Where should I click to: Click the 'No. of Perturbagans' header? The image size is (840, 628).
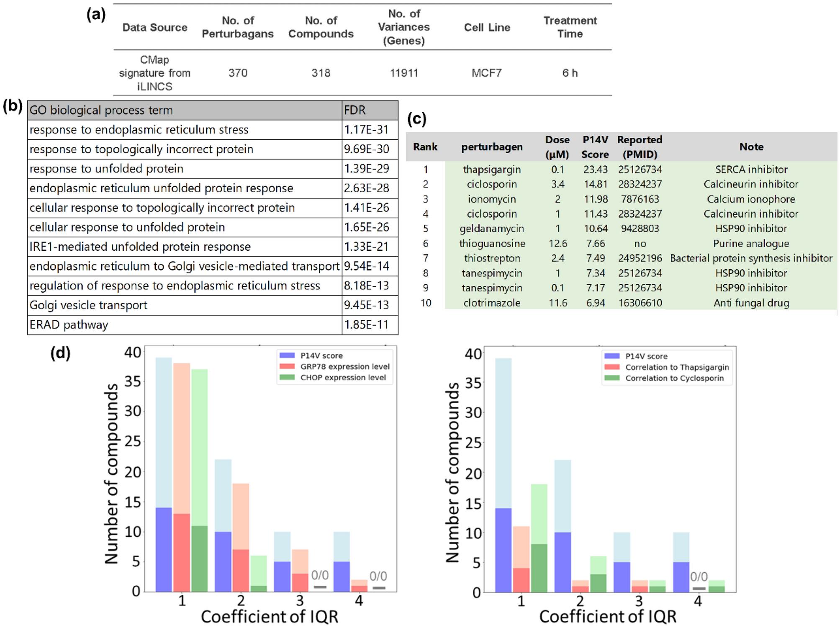pos(238,27)
